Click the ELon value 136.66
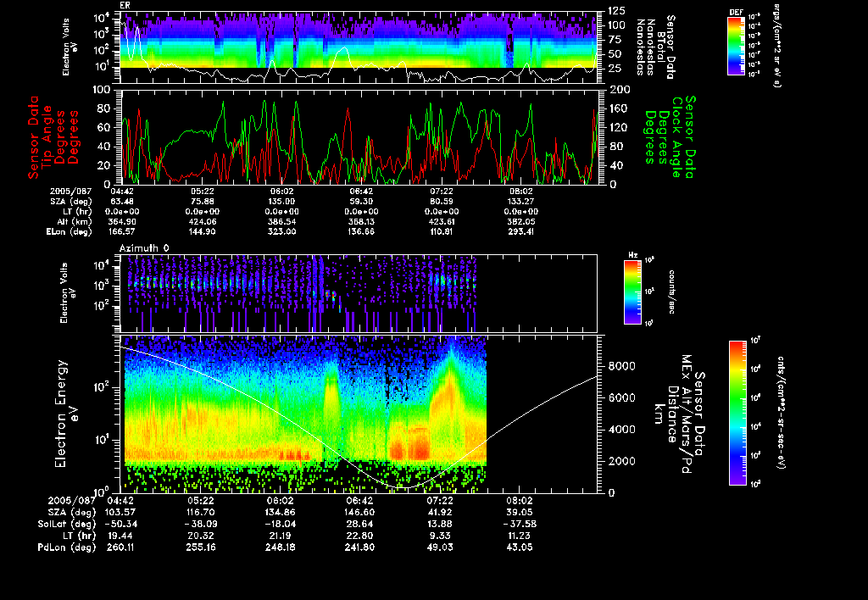This screenshot has width=868, height=600. click(x=361, y=232)
